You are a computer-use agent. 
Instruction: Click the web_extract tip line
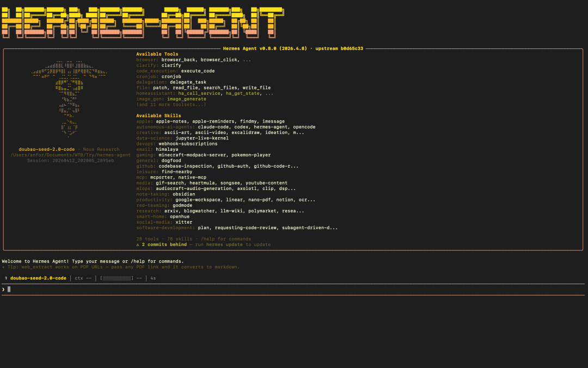pyautogui.click(x=120, y=267)
